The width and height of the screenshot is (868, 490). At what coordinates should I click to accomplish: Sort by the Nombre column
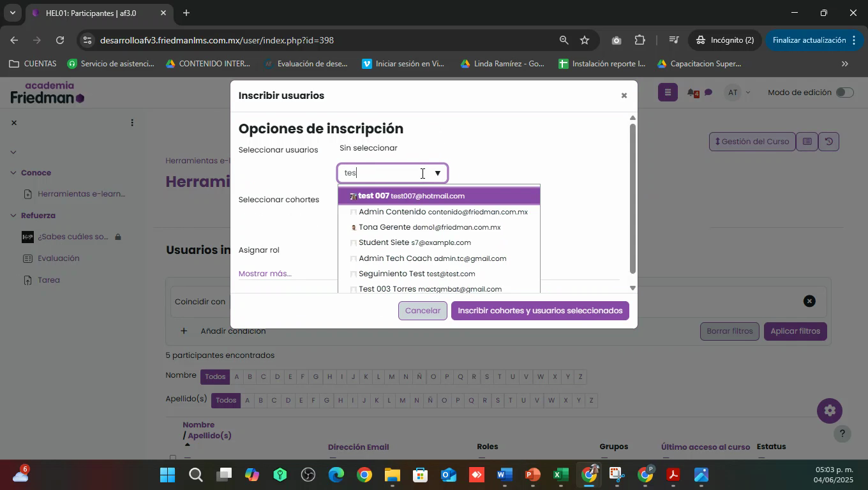click(x=198, y=425)
